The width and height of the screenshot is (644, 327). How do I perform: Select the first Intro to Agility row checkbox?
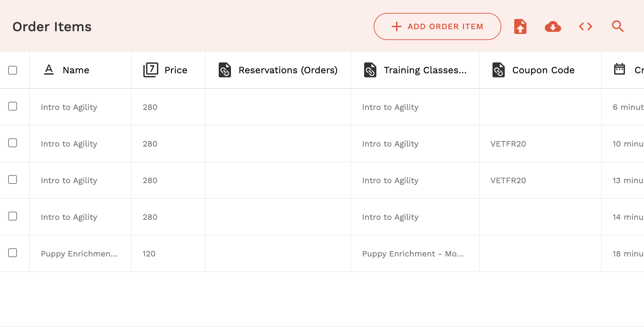tap(13, 106)
